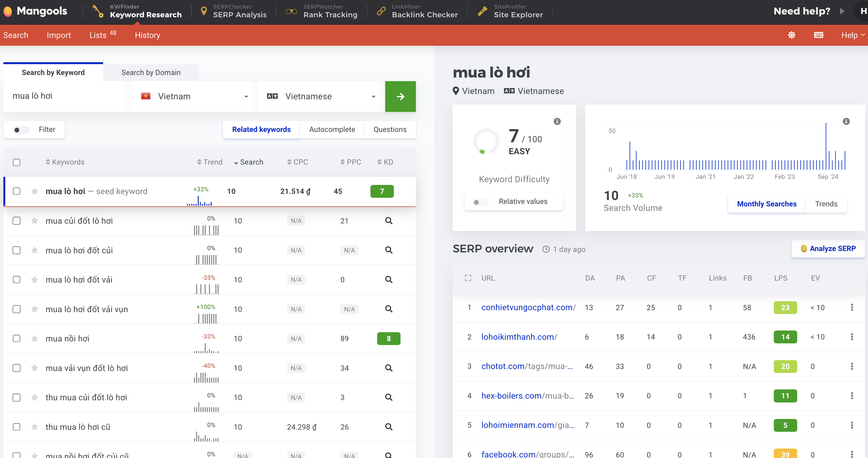Sort by Trend column

pyautogui.click(x=210, y=162)
